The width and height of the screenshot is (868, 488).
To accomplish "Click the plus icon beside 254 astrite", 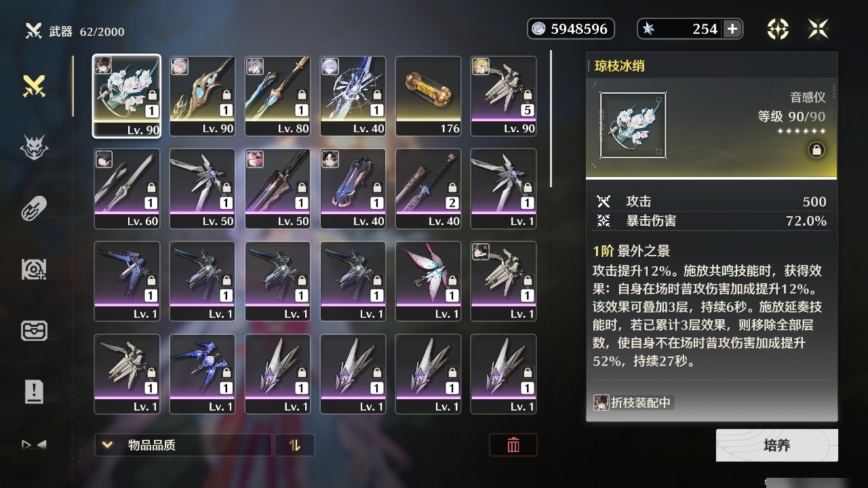I will 732,28.
